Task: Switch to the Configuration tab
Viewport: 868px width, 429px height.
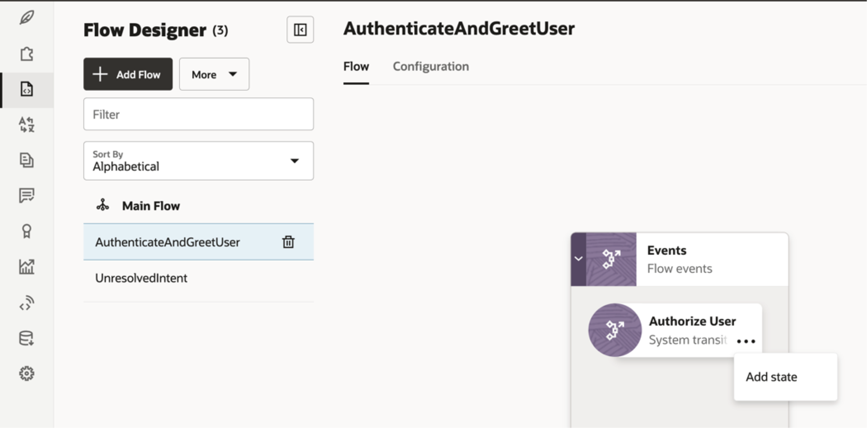Action: pos(431,66)
